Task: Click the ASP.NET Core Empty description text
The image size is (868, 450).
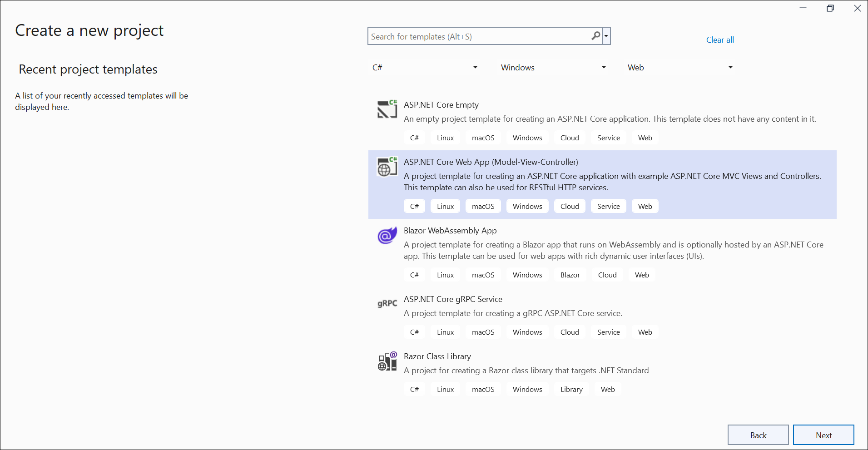Action: click(x=610, y=119)
